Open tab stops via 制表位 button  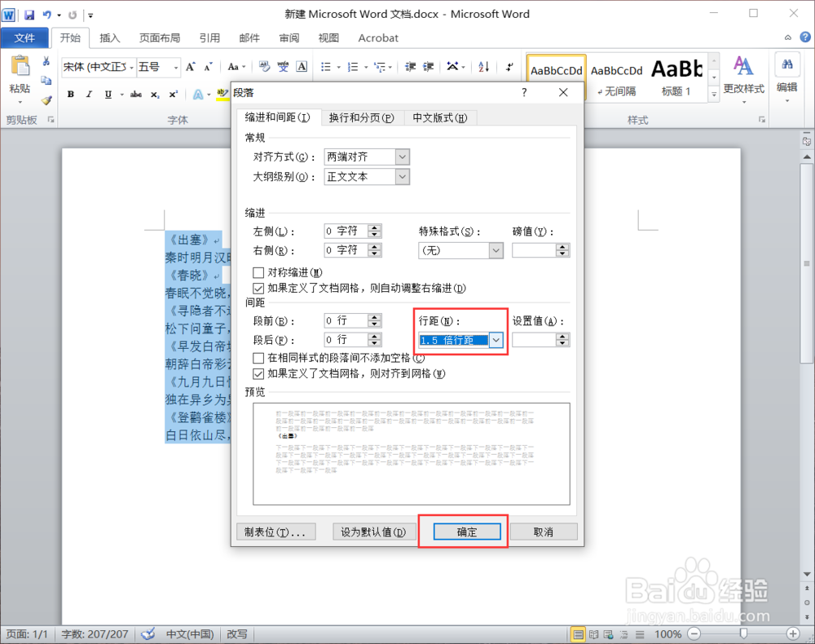pyautogui.click(x=275, y=532)
